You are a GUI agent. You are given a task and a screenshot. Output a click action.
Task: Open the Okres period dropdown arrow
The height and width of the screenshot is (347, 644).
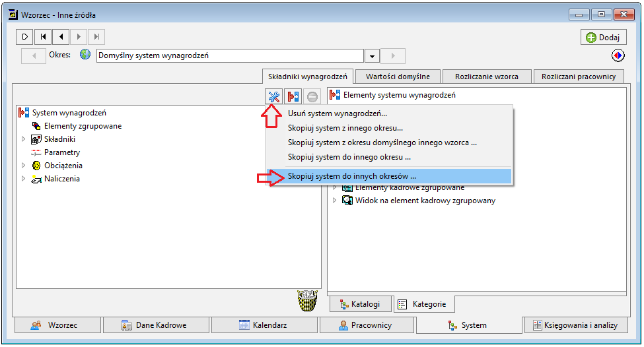point(372,56)
